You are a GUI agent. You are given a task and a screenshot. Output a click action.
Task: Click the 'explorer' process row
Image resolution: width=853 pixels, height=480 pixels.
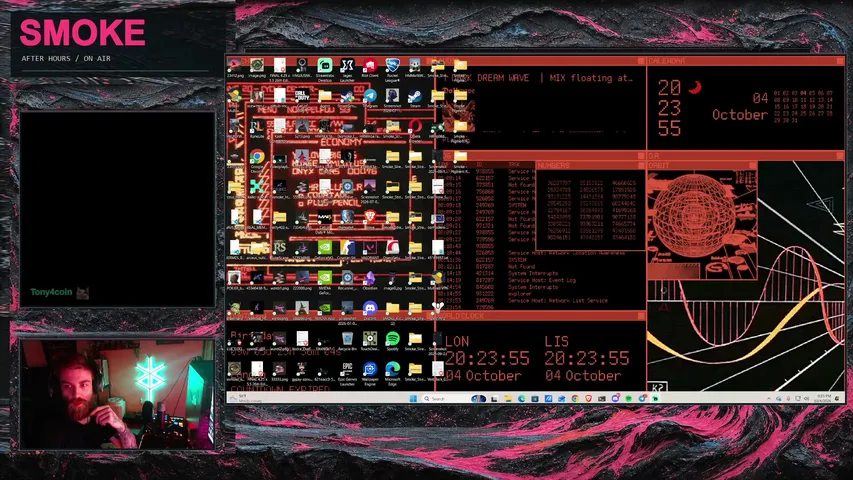(521, 293)
